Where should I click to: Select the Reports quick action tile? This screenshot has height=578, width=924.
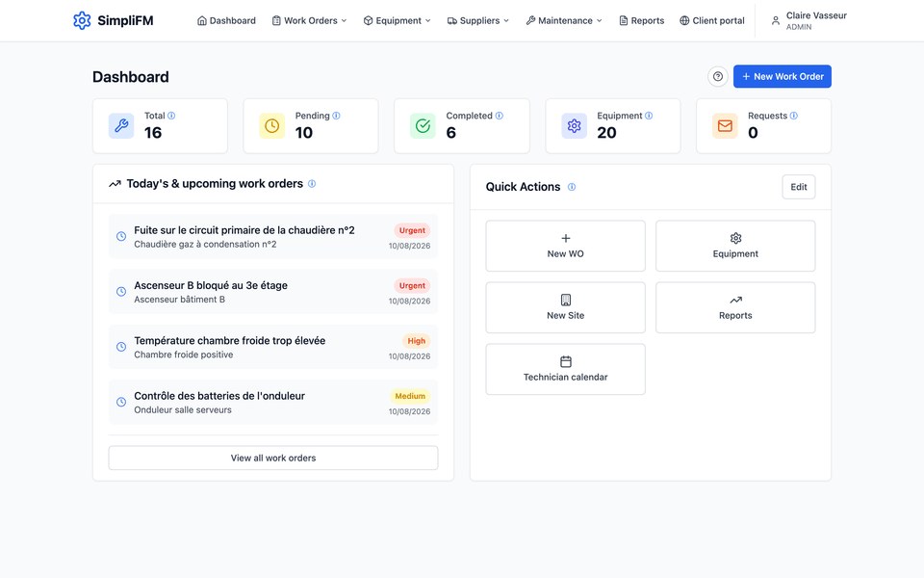(735, 307)
